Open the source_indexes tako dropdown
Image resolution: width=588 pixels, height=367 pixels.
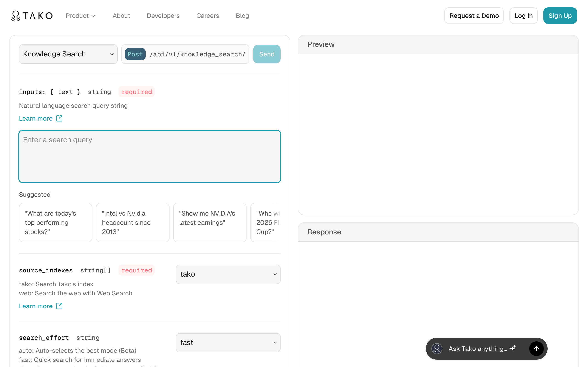click(228, 274)
